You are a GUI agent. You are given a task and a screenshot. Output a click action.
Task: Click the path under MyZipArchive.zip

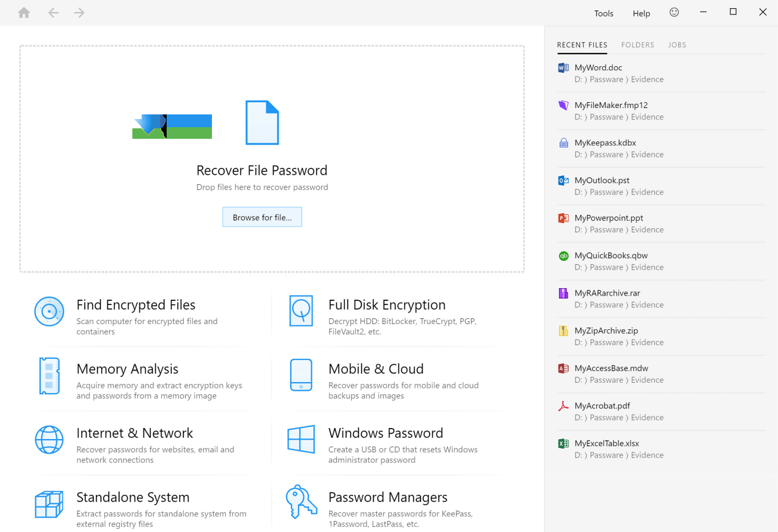click(619, 343)
